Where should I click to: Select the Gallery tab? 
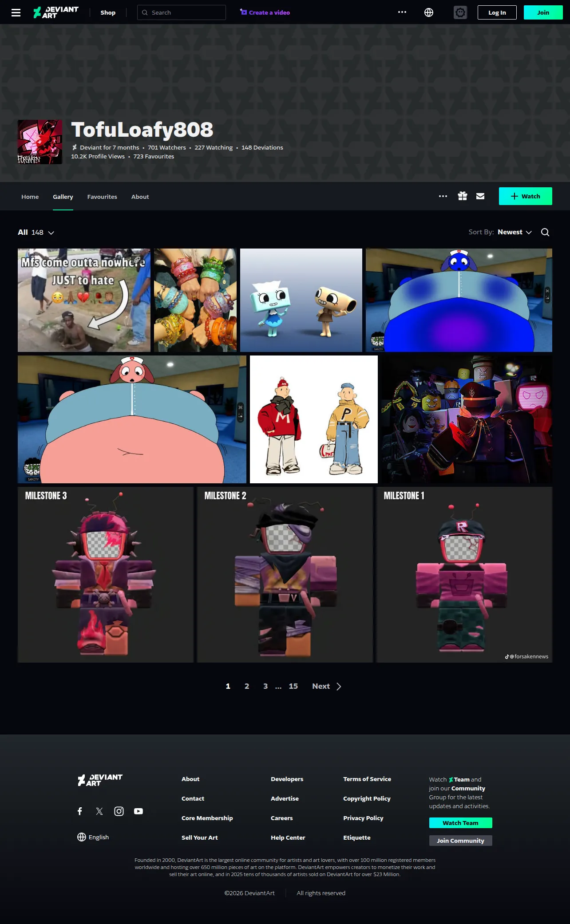pos(63,197)
